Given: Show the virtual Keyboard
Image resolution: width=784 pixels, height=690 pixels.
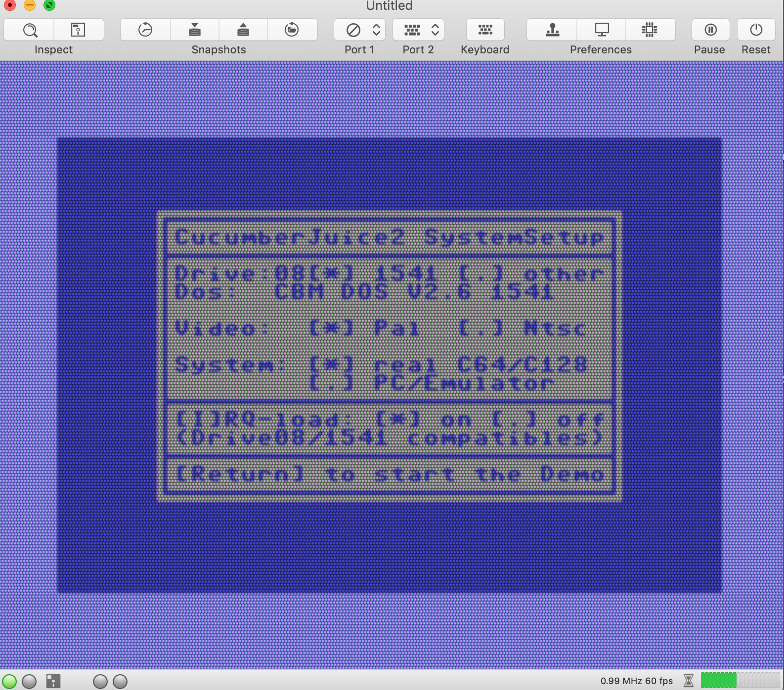Looking at the screenshot, I should [x=485, y=30].
